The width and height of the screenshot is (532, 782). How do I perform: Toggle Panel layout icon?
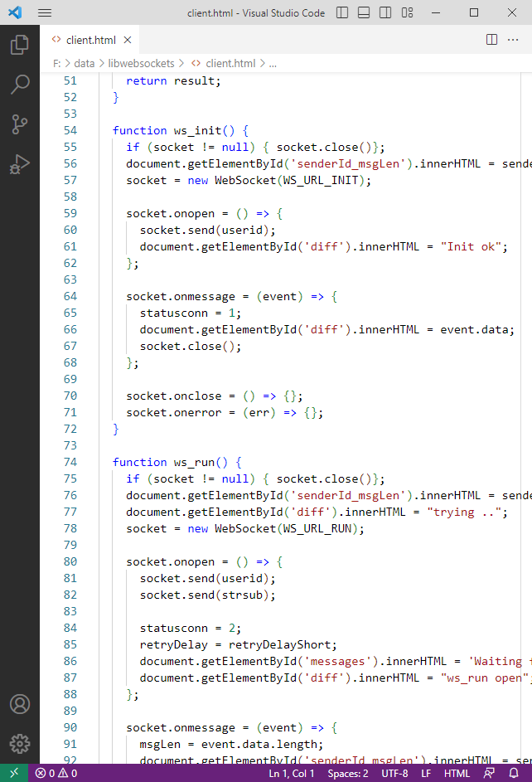(364, 13)
